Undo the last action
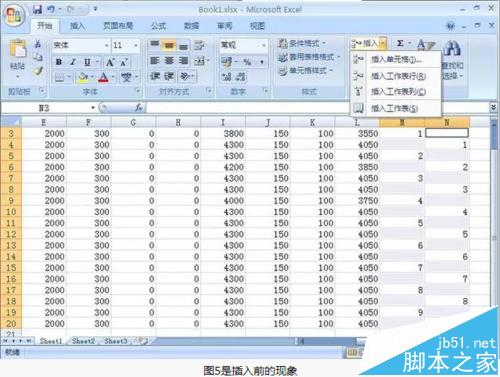 (x=51, y=10)
